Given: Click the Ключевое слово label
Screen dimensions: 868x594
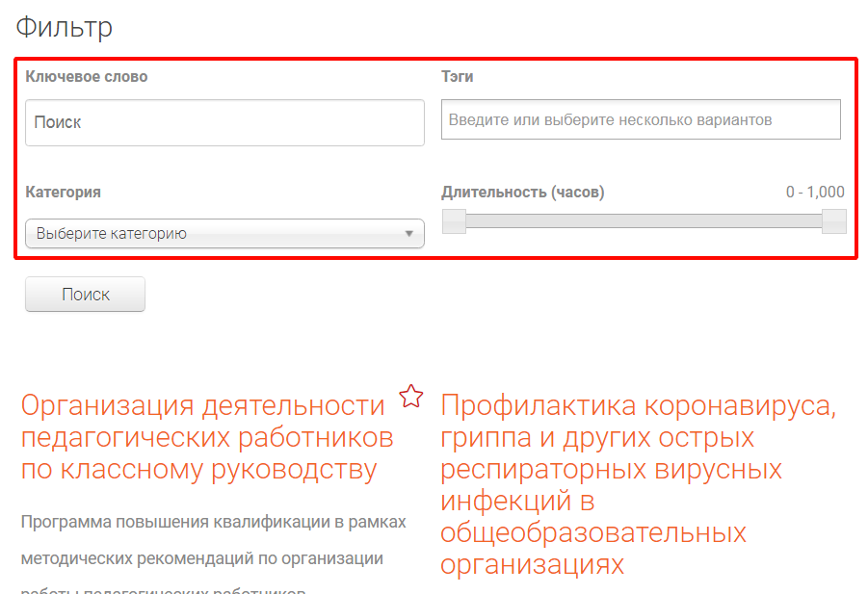Looking at the screenshot, I should coord(87,76).
